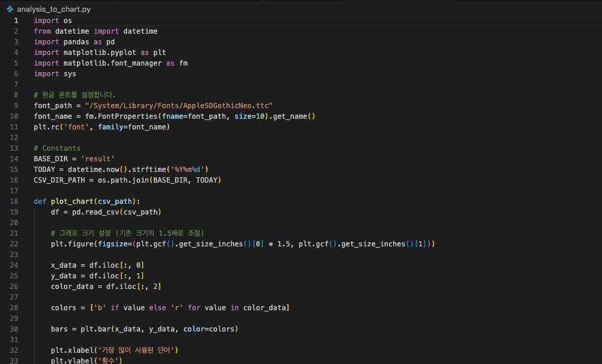Viewport: 602px width, 364px height.
Task: Click the '# Constants' comment
Action: point(57,148)
